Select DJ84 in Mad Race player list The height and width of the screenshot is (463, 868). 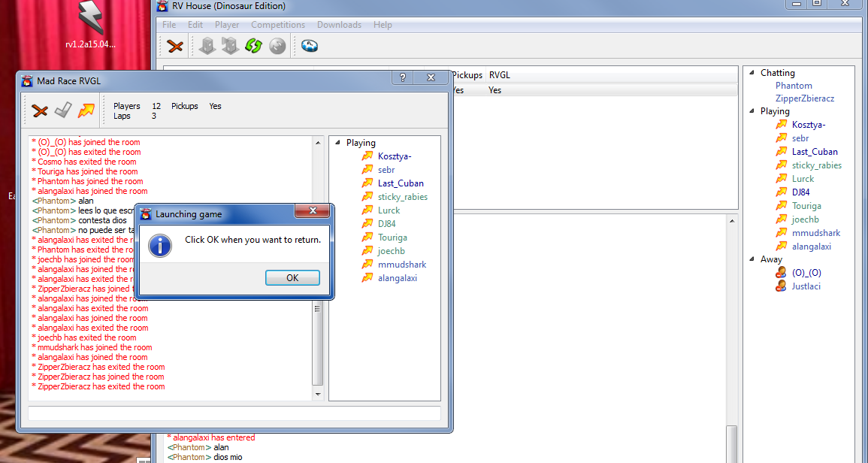click(x=386, y=224)
